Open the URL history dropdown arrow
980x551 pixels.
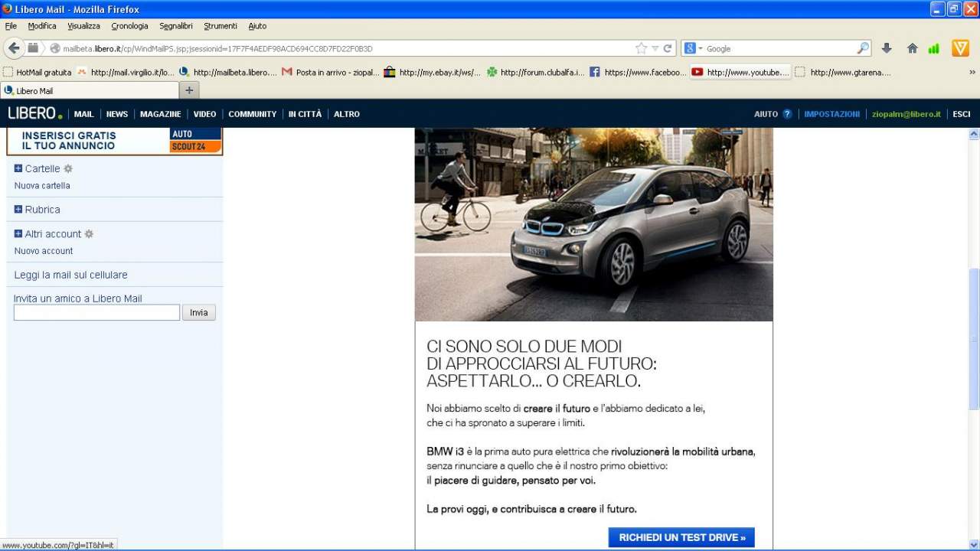point(655,48)
